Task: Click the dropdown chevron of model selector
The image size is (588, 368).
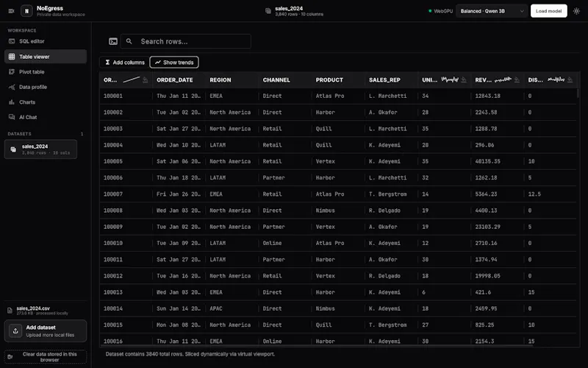Action: pos(522,11)
